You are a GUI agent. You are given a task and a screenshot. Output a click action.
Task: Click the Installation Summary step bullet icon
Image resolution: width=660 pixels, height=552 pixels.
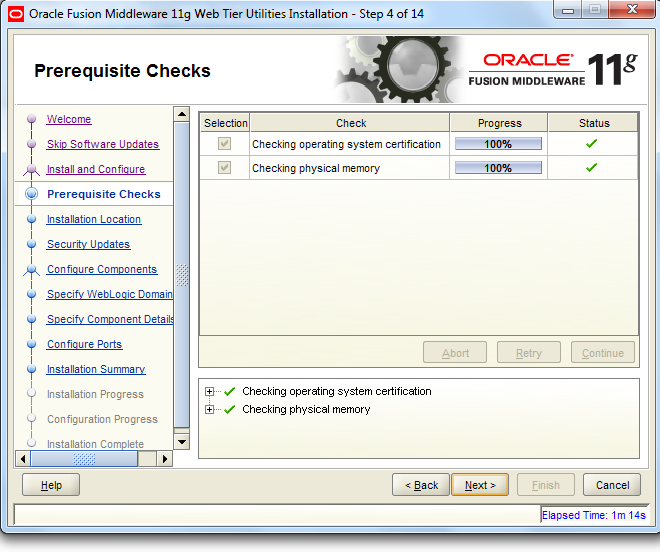click(x=32, y=369)
